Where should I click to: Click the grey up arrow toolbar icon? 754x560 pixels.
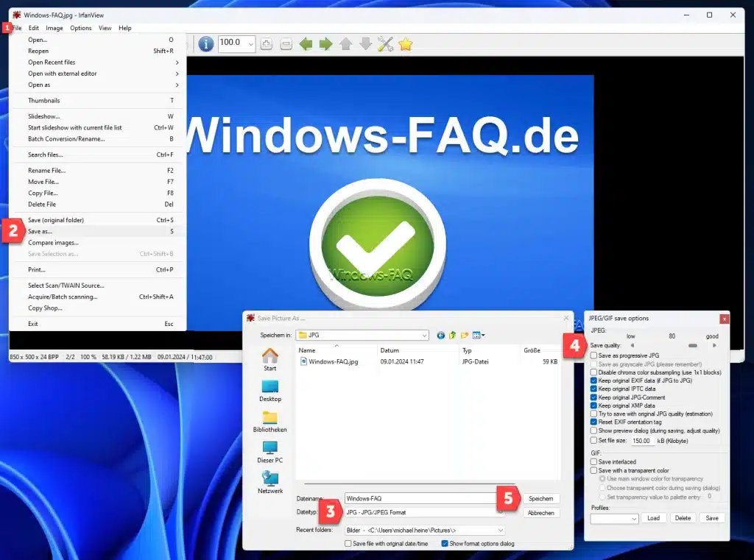click(x=345, y=44)
